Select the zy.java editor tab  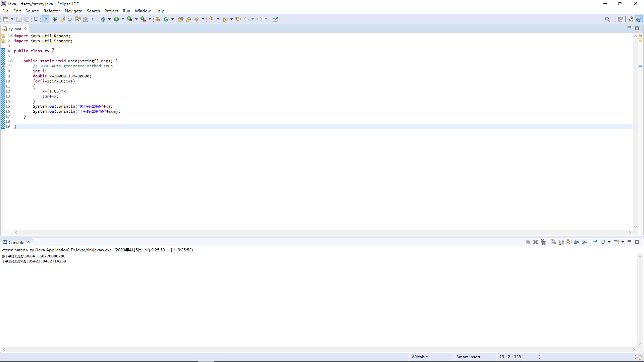pos(15,28)
